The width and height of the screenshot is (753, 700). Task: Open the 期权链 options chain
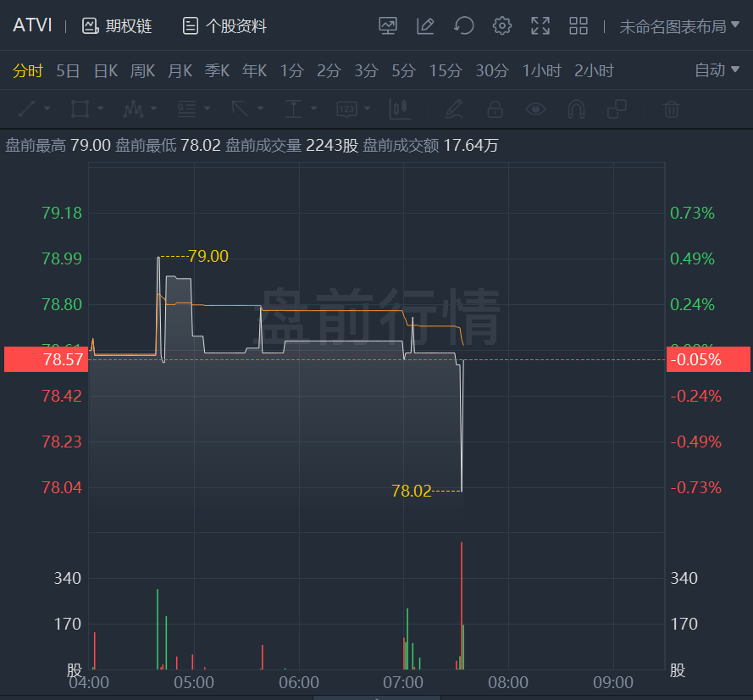point(117,26)
